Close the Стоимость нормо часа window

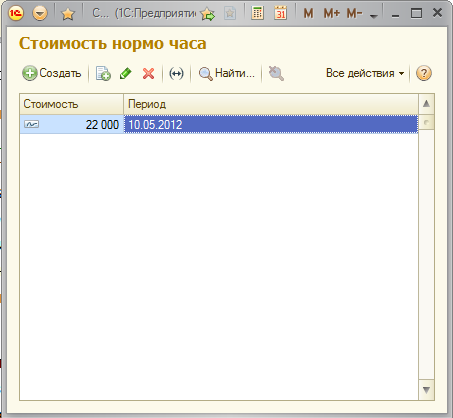coord(437,13)
